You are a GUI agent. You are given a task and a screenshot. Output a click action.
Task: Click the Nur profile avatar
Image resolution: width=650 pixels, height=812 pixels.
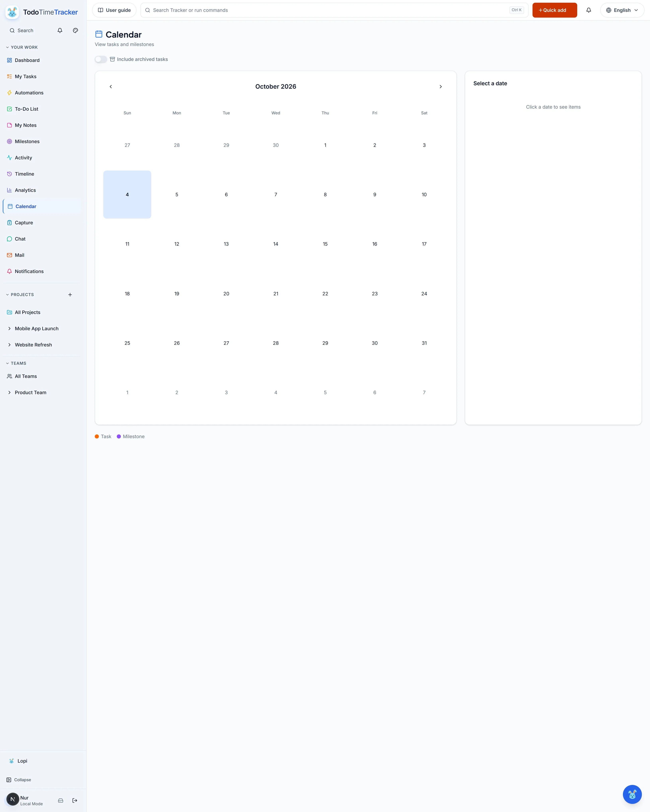point(12,799)
